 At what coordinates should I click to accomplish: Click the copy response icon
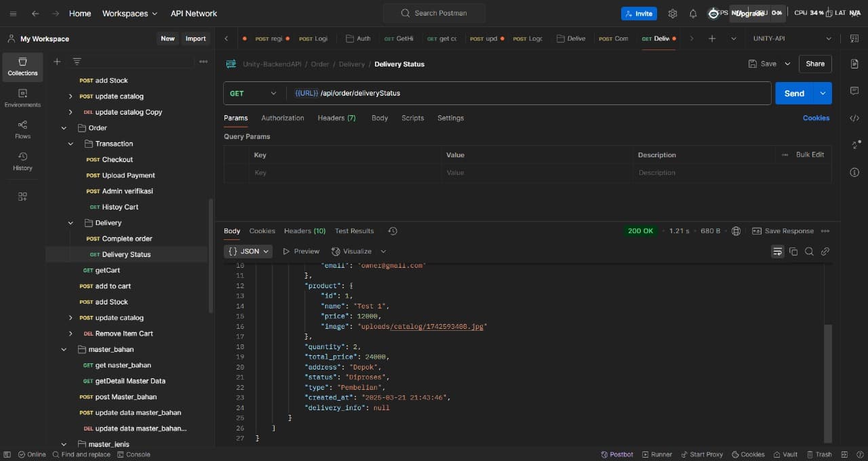click(x=793, y=252)
